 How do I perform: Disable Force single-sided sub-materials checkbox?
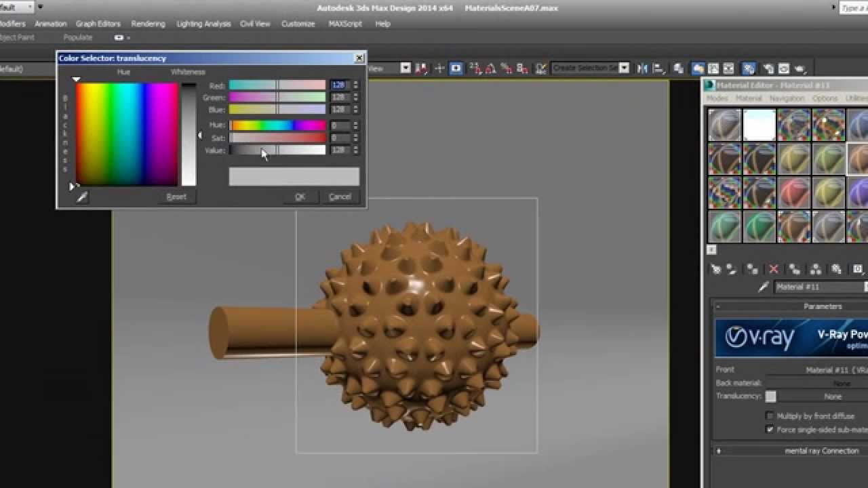(770, 430)
